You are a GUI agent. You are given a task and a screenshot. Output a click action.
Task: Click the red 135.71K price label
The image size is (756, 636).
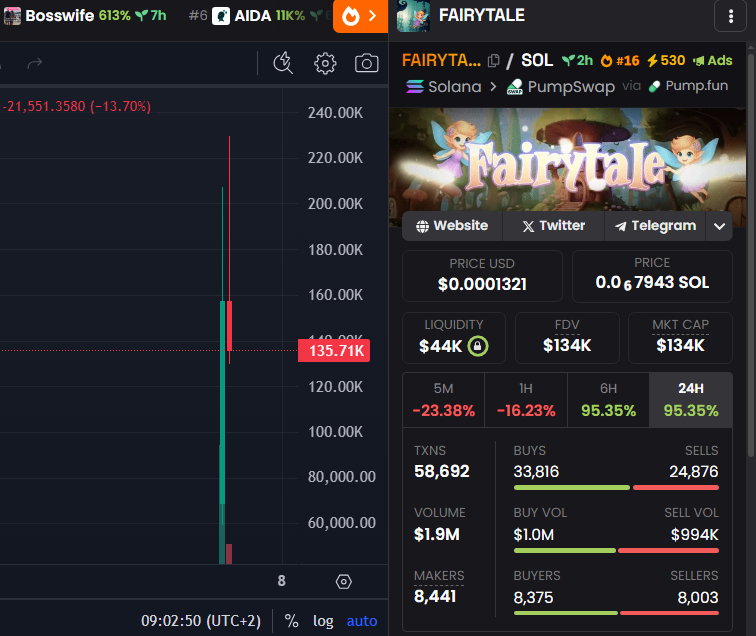[x=334, y=351]
